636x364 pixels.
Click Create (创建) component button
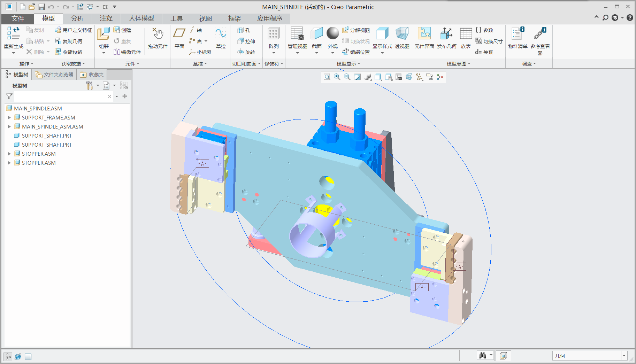122,30
